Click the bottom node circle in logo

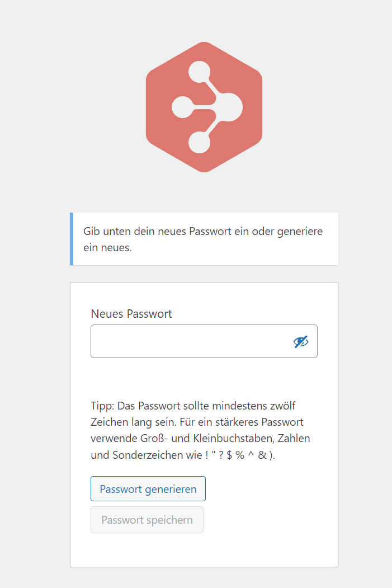click(200, 143)
